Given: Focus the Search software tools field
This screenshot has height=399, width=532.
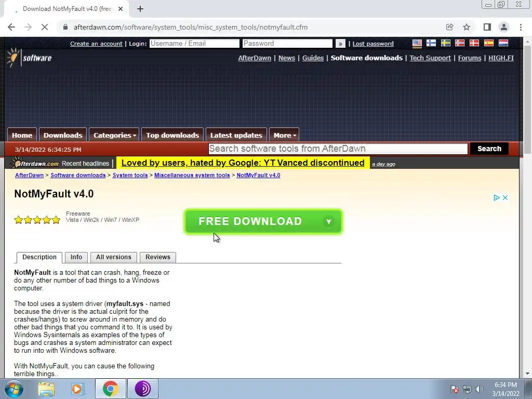Looking at the screenshot, I should [338, 149].
